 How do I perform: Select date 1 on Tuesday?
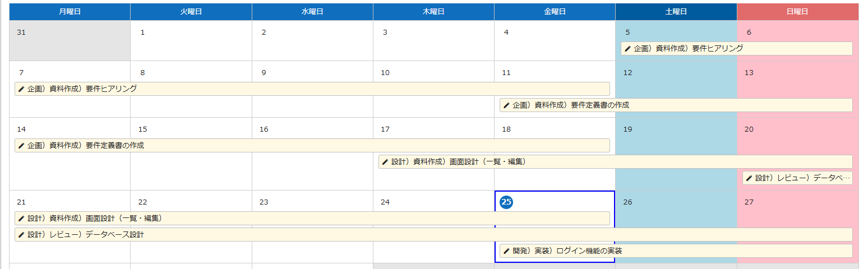(142, 33)
